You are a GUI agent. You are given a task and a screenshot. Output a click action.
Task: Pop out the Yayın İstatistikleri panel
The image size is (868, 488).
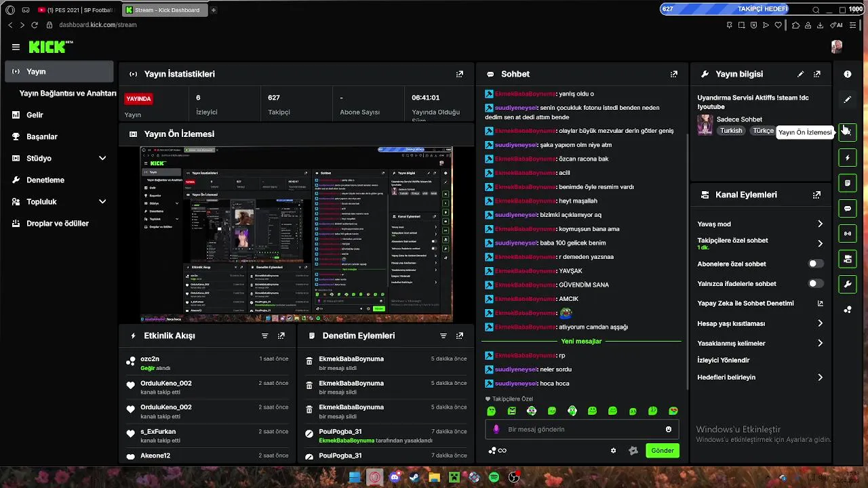coord(460,74)
